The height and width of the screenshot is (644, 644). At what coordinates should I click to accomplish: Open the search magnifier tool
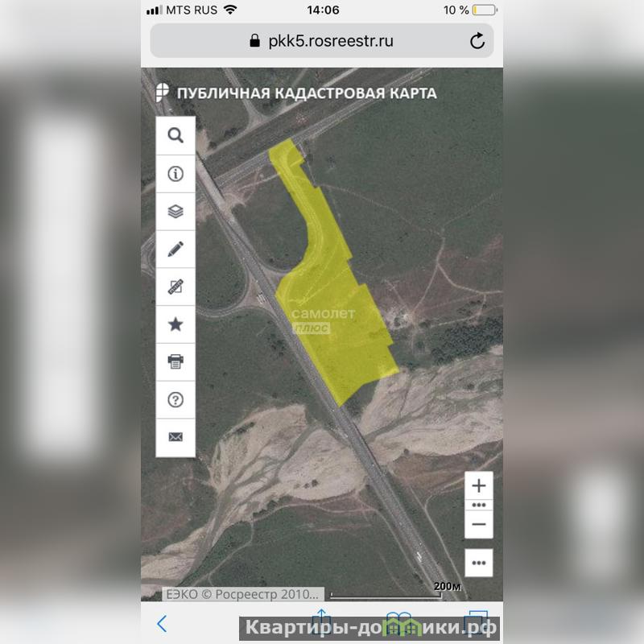click(x=175, y=135)
